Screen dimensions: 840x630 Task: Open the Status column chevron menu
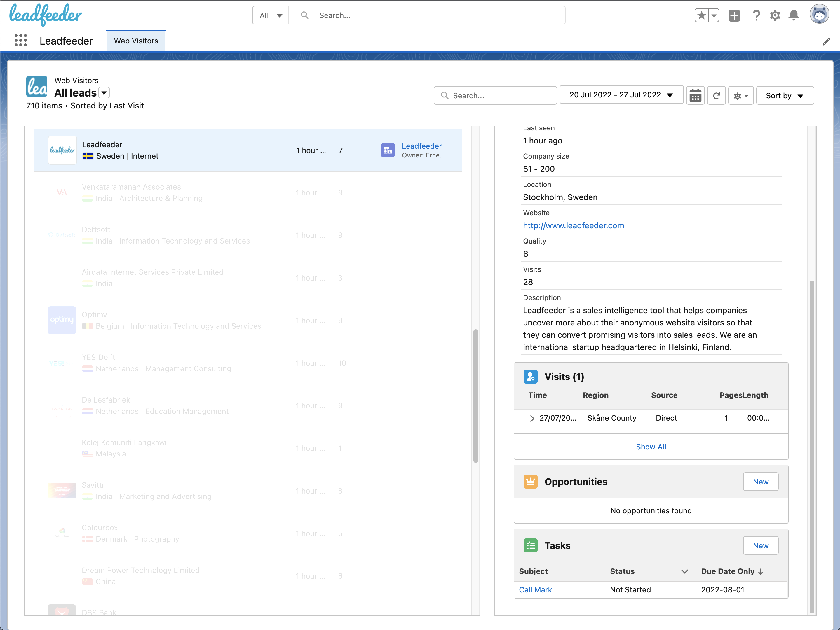coord(684,572)
